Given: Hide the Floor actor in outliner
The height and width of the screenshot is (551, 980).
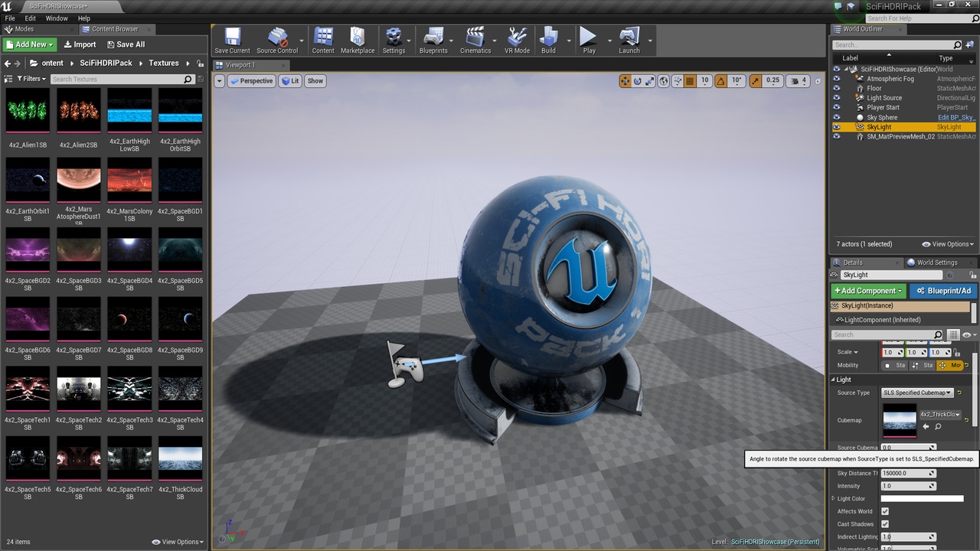Looking at the screenshot, I should click(836, 88).
